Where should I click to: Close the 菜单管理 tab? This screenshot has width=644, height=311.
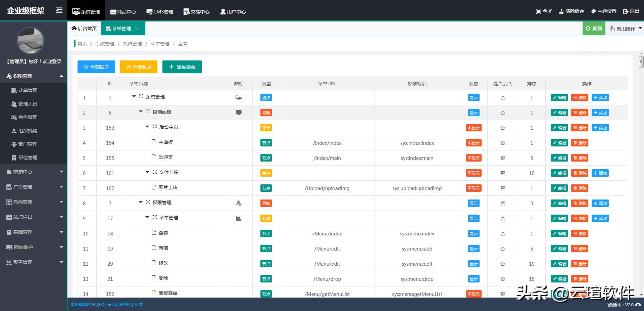coord(137,29)
